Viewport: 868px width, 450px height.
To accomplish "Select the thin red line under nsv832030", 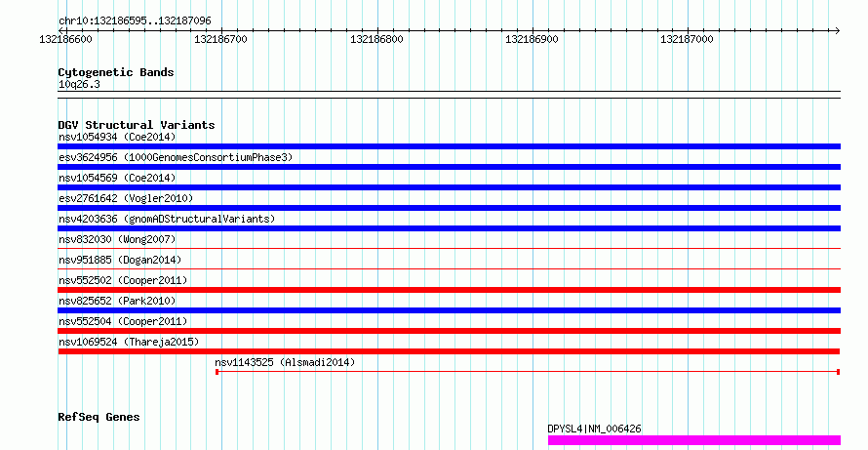I will 449,248.
